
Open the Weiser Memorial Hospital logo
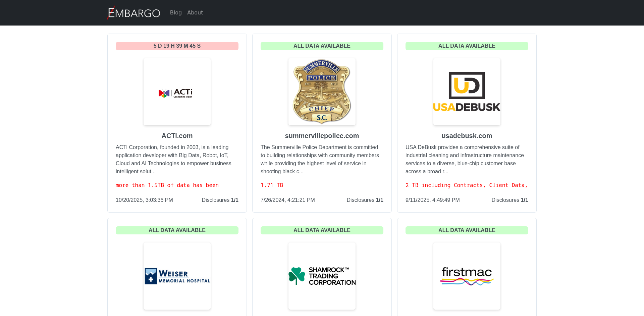click(x=177, y=276)
